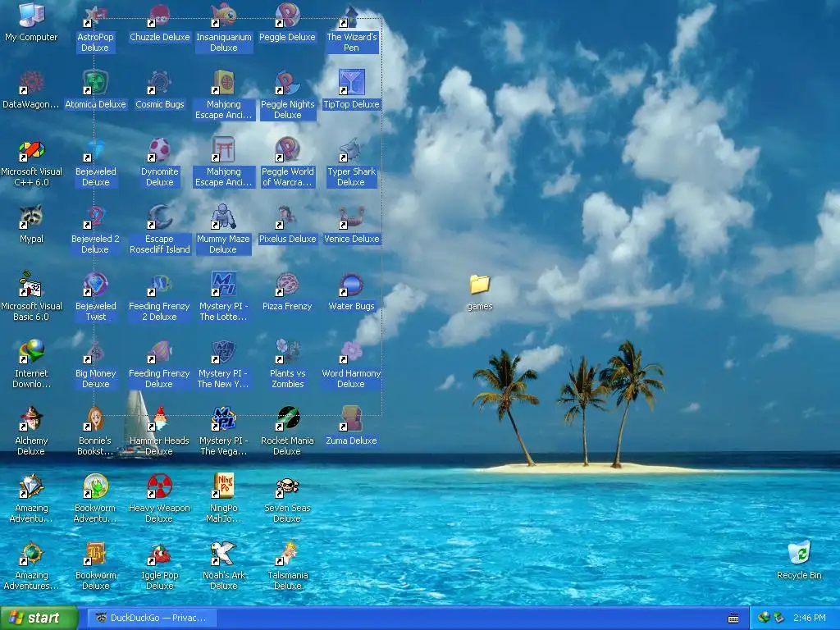Click the Typer Shark Deluxe icon

tap(351, 149)
